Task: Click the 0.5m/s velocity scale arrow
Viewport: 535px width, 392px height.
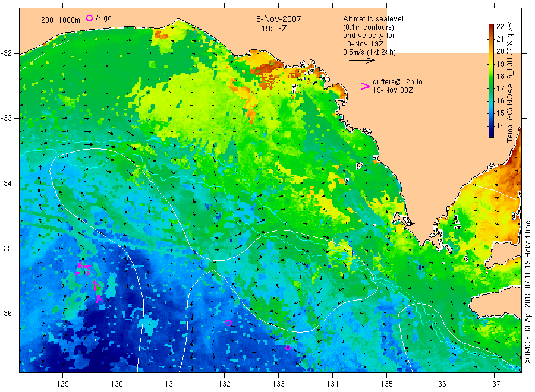Action: click(x=361, y=61)
